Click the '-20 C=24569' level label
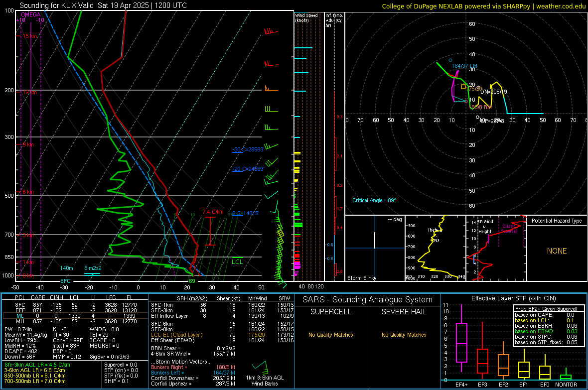The width and height of the screenshot is (588, 390). tap(248, 169)
